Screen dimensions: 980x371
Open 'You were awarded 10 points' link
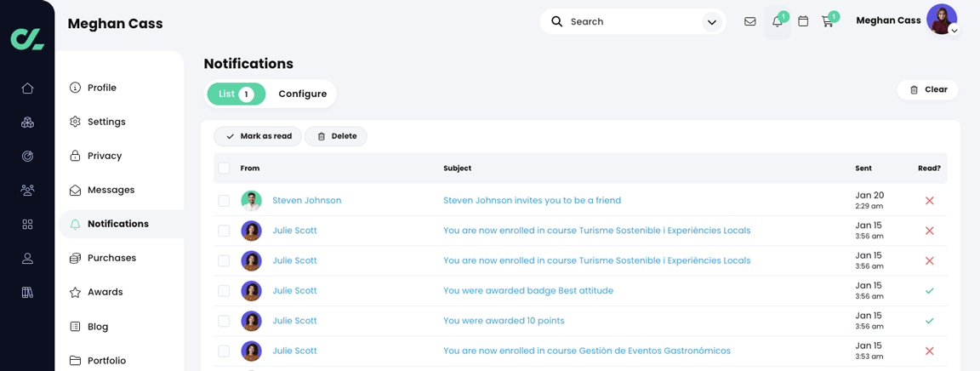click(x=504, y=321)
